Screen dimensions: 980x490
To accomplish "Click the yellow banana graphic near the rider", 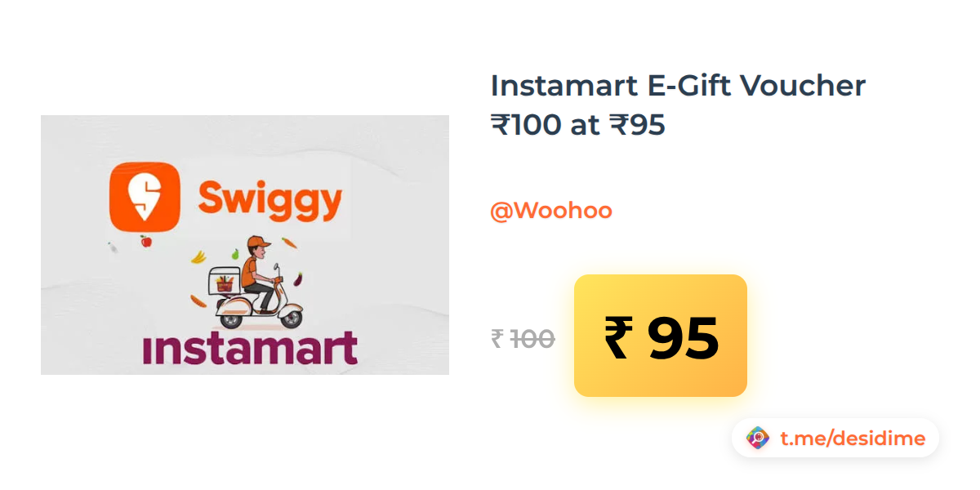I will click(198, 257).
